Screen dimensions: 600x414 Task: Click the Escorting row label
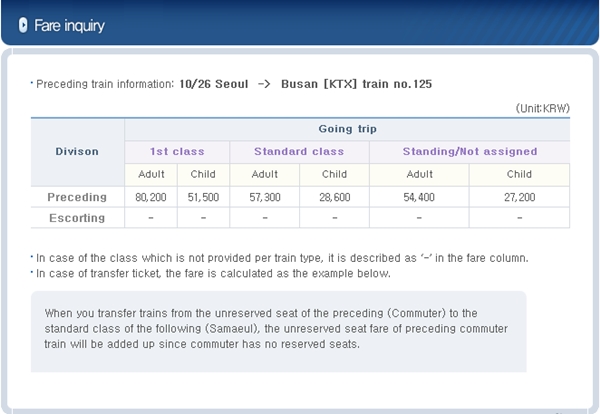77,218
